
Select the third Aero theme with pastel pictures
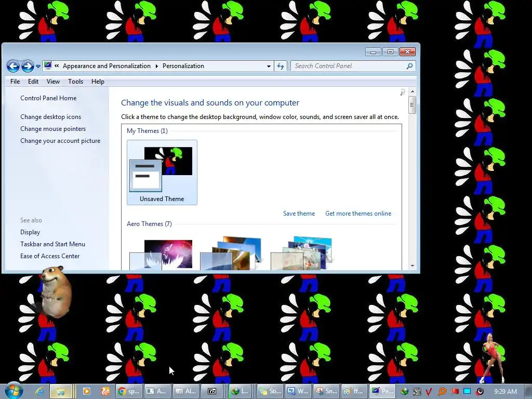(302, 253)
